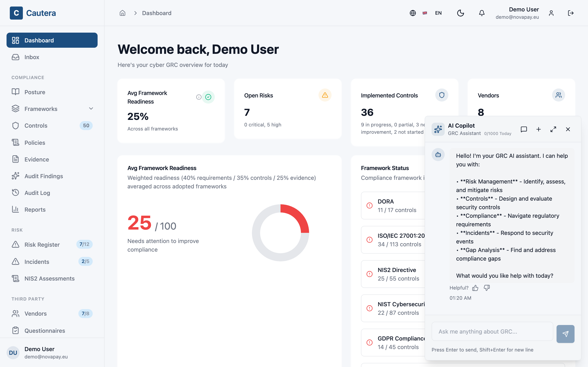Give thumbs down to the assistant reply
Screen dimensions: 588x367
[487, 288]
